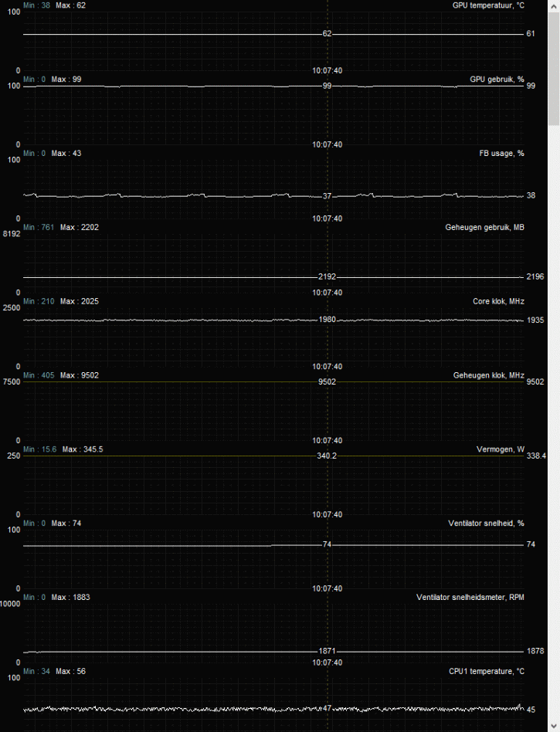Viewport: 560px width, 732px height.
Task: Select the GPU temperatuur graph title
Action: (488, 5)
